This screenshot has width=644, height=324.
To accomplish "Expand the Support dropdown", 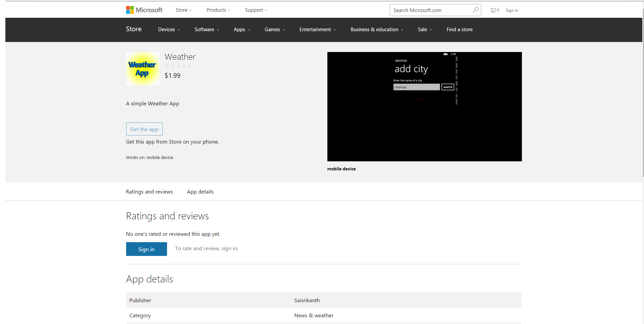I will click(256, 10).
